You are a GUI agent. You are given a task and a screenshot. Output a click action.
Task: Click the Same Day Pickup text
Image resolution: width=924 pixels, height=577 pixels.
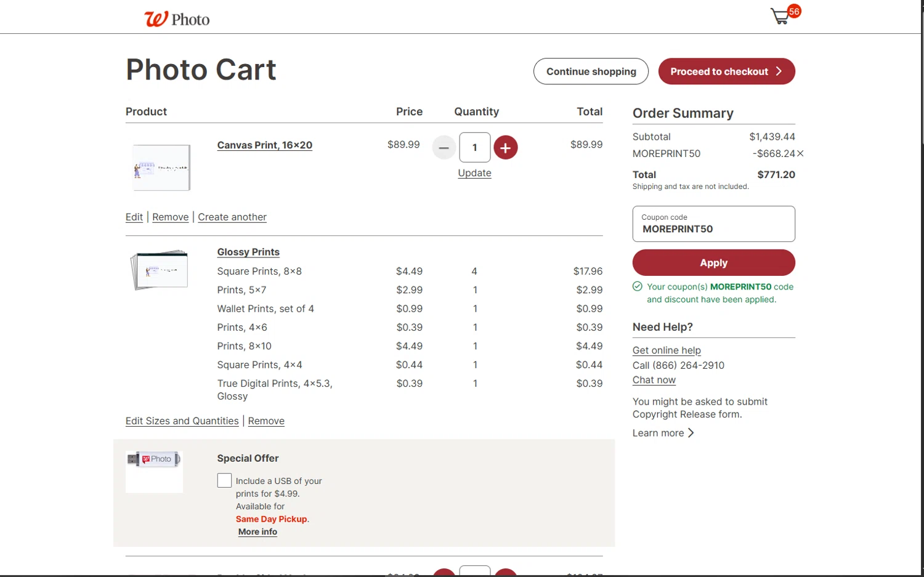tap(271, 519)
